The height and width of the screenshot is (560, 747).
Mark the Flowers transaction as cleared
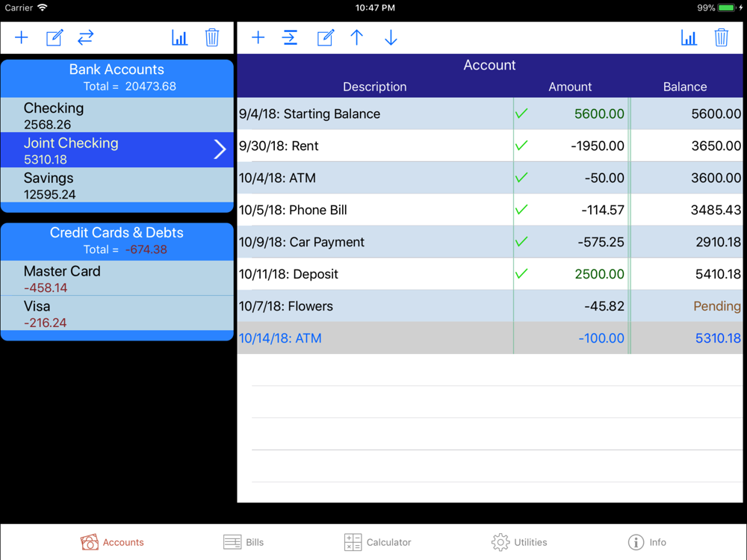point(521,306)
